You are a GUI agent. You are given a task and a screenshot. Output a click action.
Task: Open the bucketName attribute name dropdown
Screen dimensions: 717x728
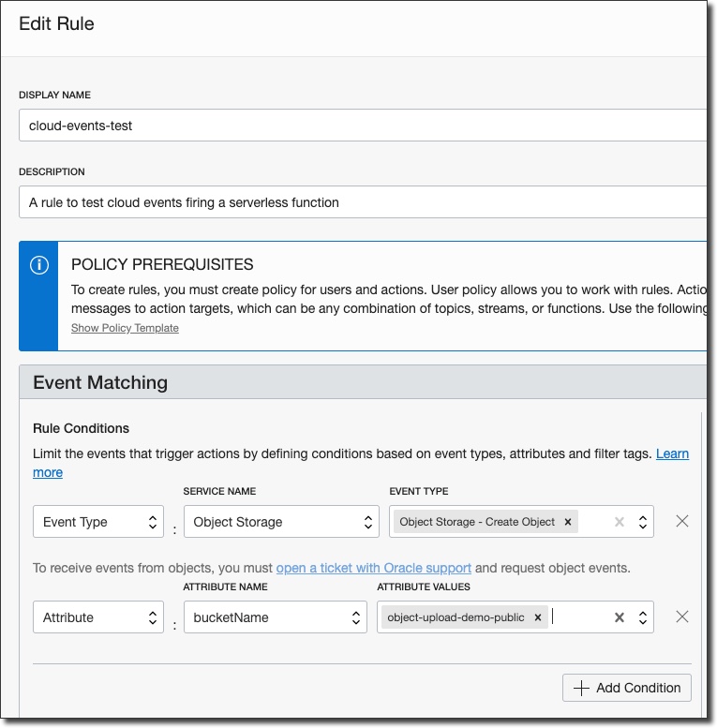click(275, 617)
